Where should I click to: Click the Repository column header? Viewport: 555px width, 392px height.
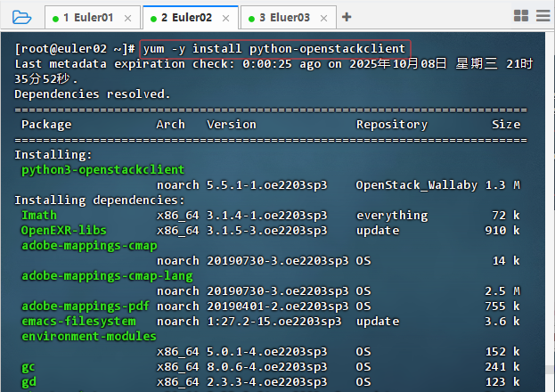coord(392,125)
